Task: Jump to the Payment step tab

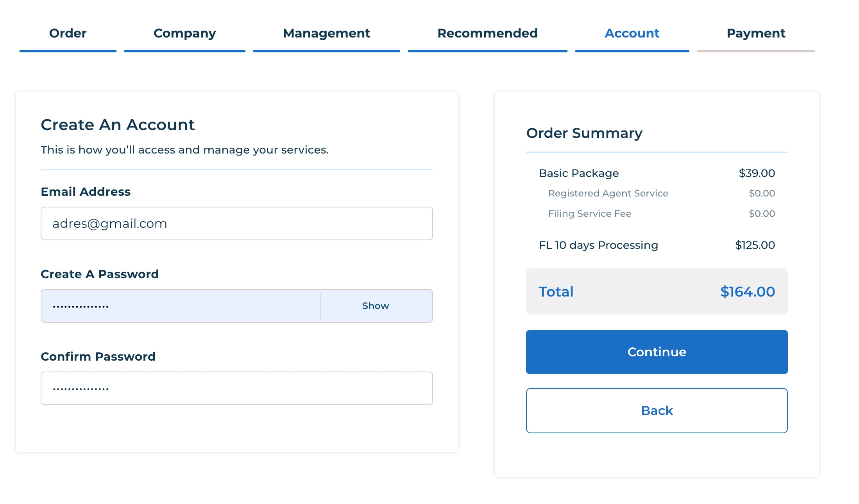Action: click(756, 34)
